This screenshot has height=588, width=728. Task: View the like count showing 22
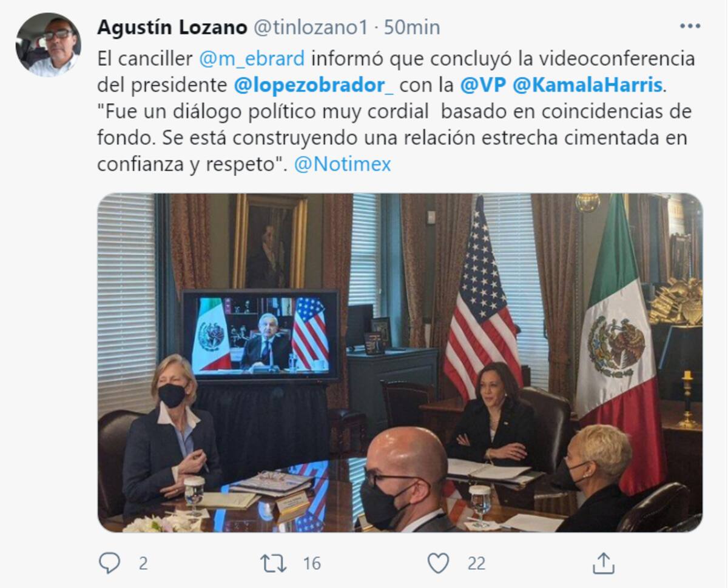(x=477, y=564)
